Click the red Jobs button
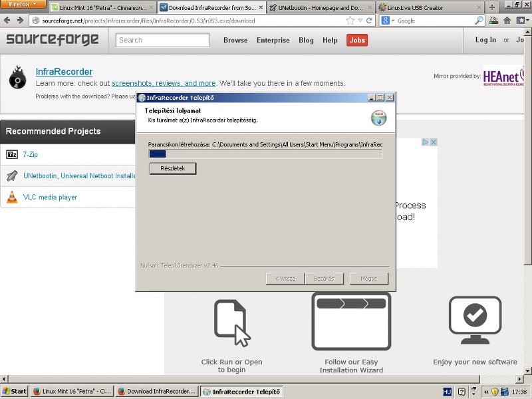 point(357,40)
